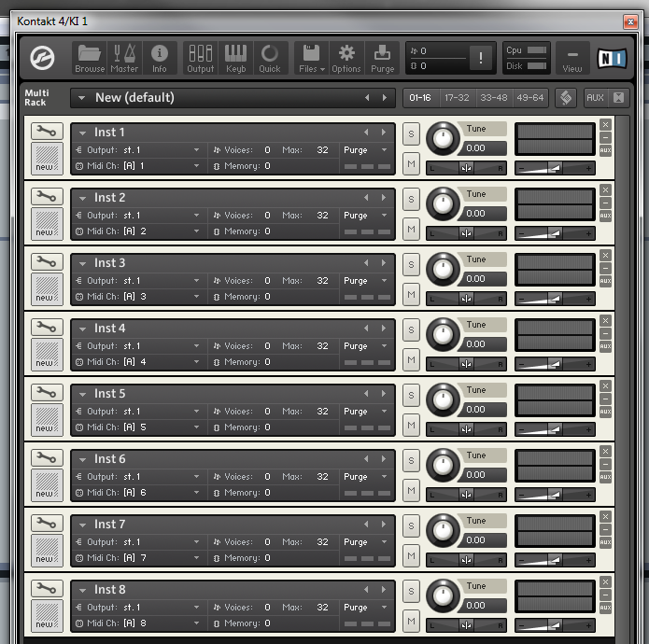Expand the Inst 4 name dropdown arrow

(x=82, y=329)
